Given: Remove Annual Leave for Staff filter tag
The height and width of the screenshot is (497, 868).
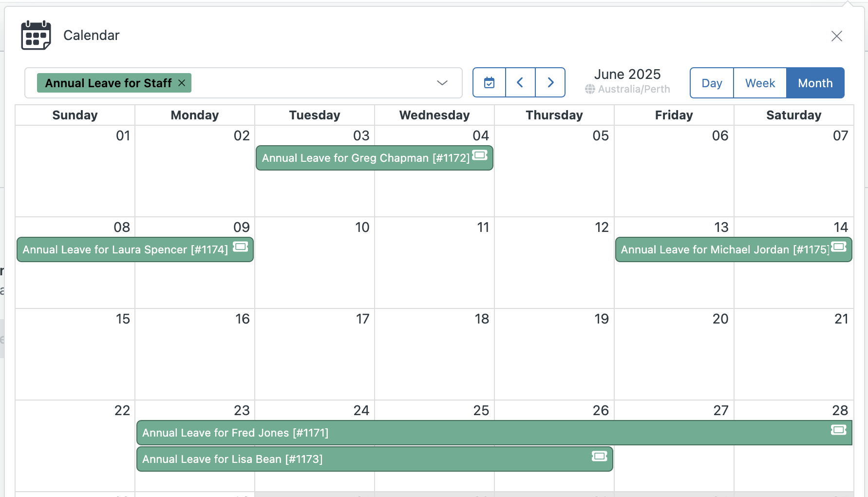Looking at the screenshot, I should [x=182, y=83].
